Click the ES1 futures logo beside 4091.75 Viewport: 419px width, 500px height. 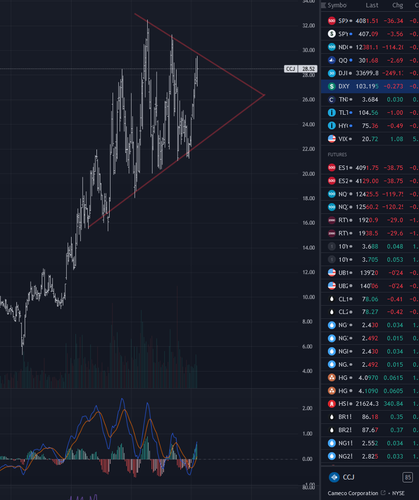(332, 168)
